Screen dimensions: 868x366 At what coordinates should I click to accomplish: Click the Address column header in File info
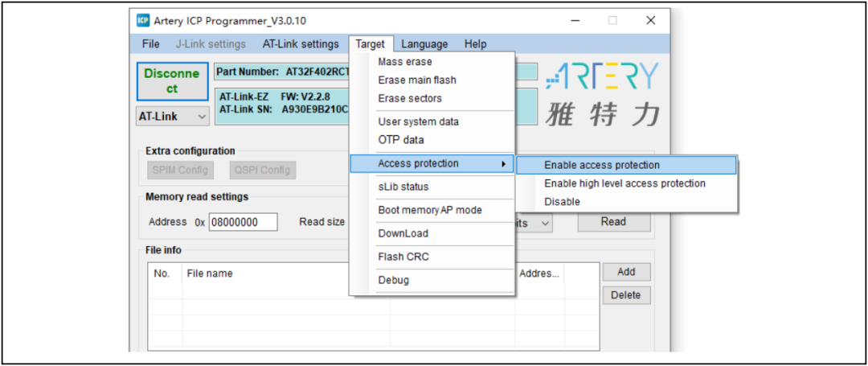[x=540, y=273]
